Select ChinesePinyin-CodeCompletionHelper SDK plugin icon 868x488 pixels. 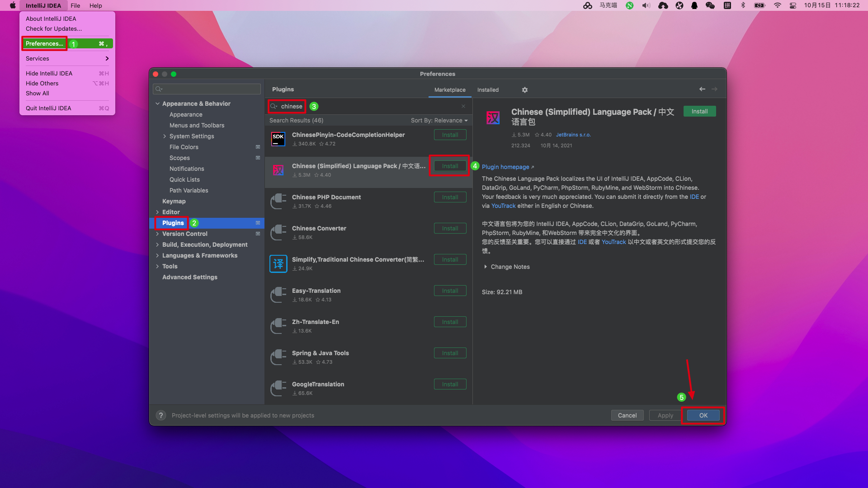(x=278, y=139)
